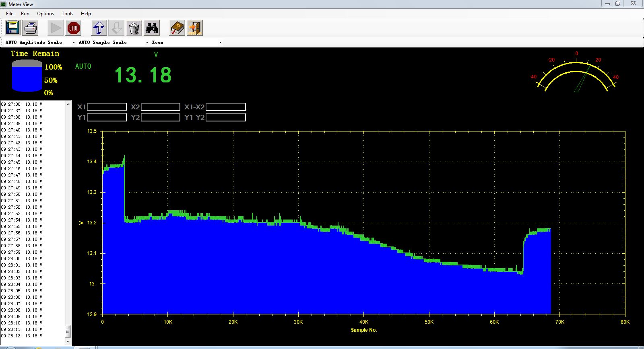Select the 09:27:50 13.18 V log entry
The height and width of the screenshot is (349, 644).
click(22, 194)
